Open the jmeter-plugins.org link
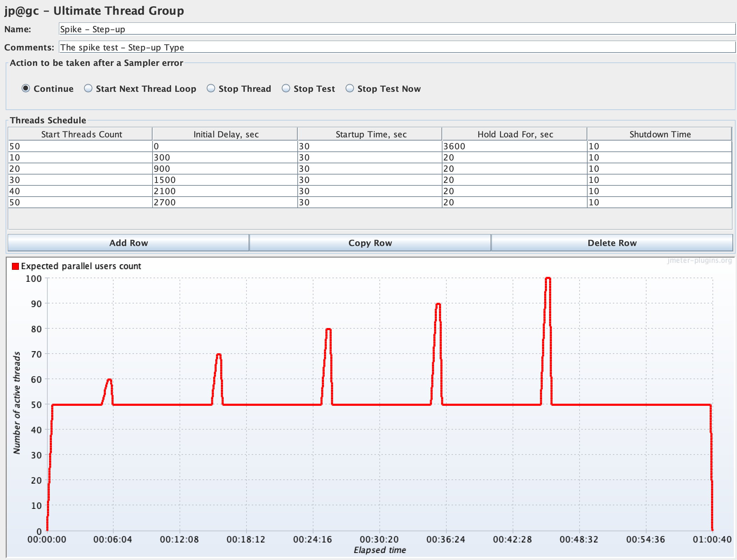 [699, 261]
